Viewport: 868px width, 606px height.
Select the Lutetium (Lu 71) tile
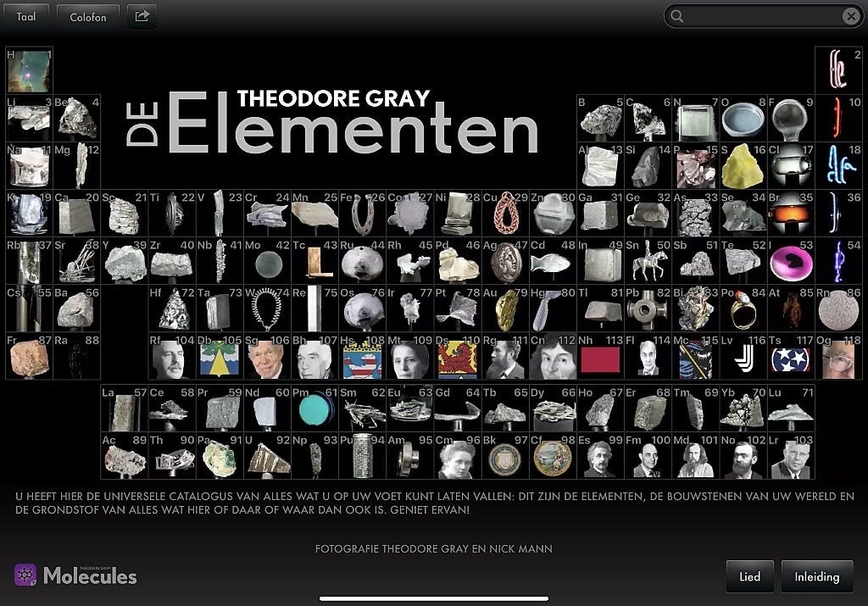coord(791,409)
